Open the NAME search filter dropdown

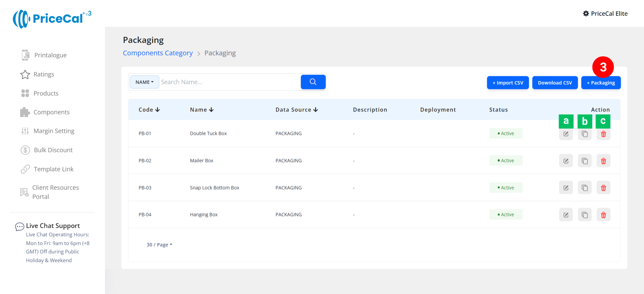pos(144,82)
